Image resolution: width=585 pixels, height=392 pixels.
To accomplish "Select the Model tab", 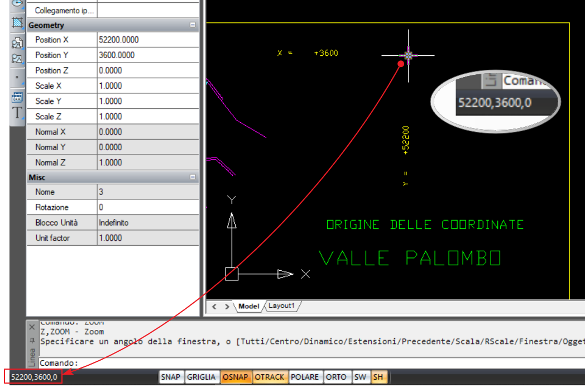I will point(248,306).
